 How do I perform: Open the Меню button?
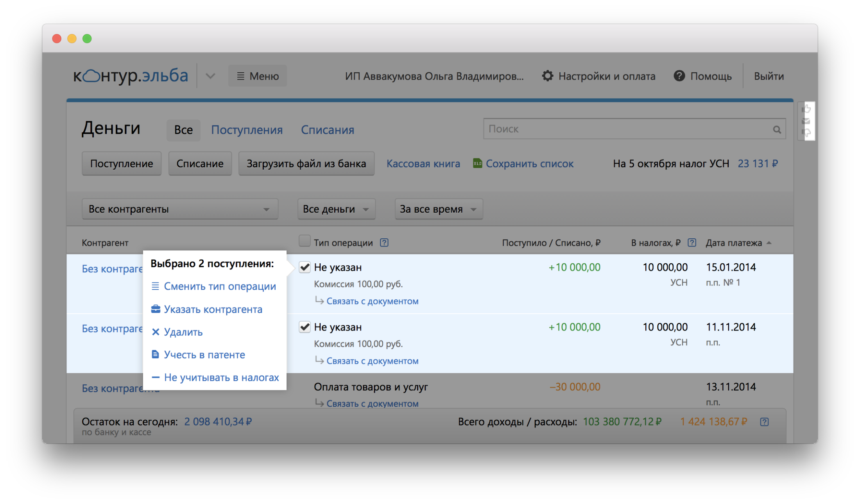click(x=258, y=76)
